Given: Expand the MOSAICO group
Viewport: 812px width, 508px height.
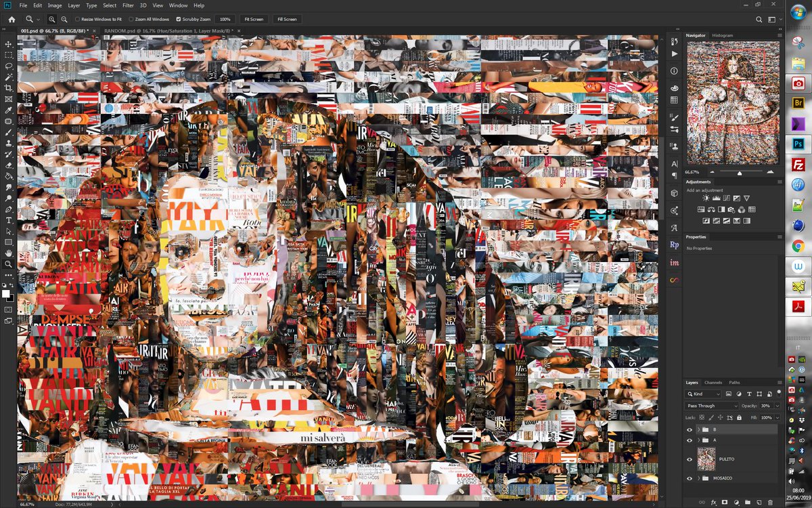Looking at the screenshot, I should pos(699,478).
